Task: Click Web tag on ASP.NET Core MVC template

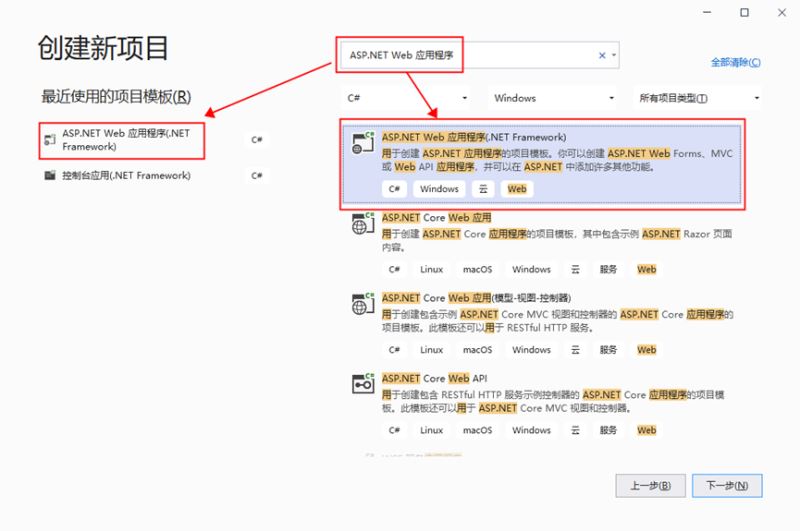Action: coord(646,350)
